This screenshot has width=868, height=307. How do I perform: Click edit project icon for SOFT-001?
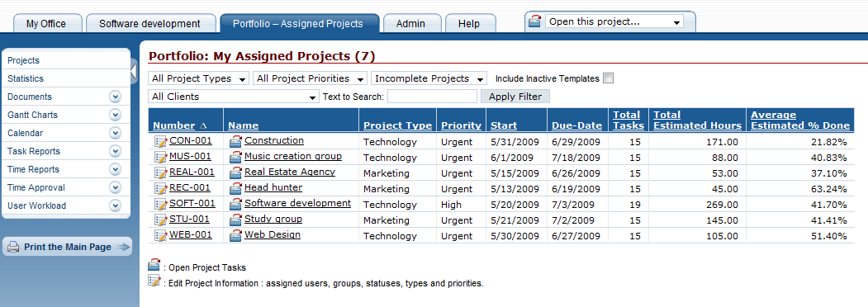(160, 204)
